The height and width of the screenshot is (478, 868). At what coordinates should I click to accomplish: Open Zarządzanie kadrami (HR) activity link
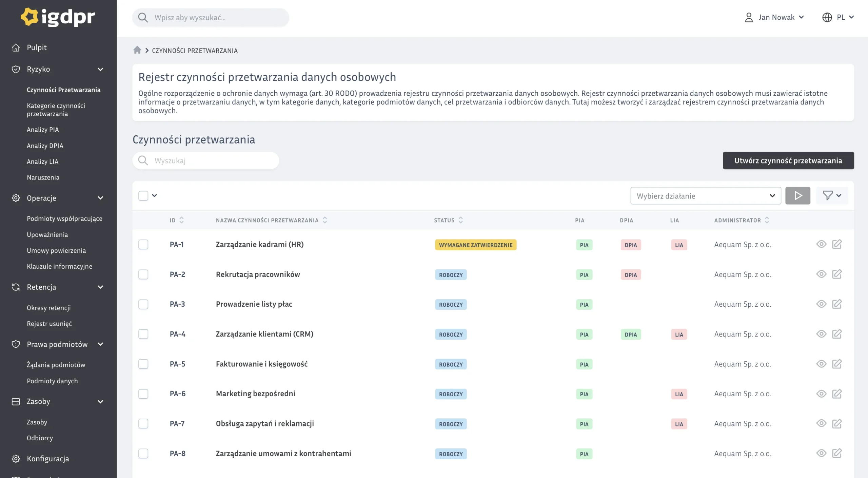[259, 244]
